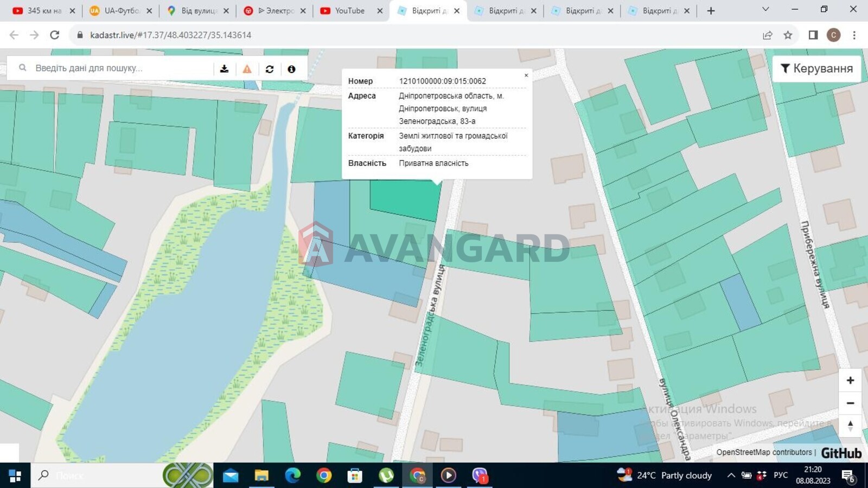Image resolution: width=868 pixels, height=488 pixels.
Task: Click the download icon in search bar
Action: (224, 69)
